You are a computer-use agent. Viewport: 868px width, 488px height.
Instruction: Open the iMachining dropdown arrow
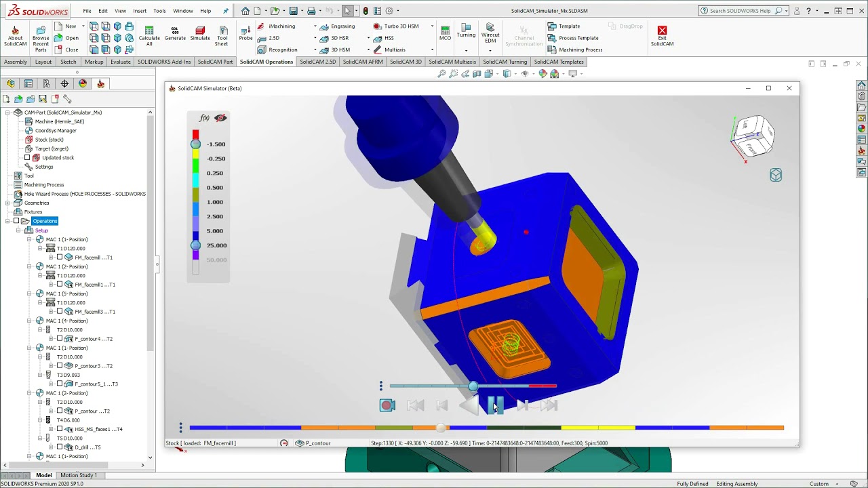point(315,26)
